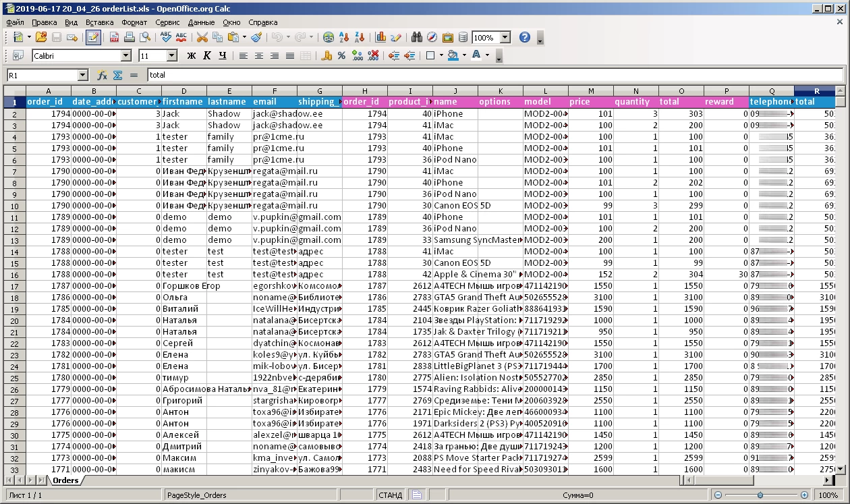Open background color picker
This screenshot has width=850, height=504.
coord(453,55)
